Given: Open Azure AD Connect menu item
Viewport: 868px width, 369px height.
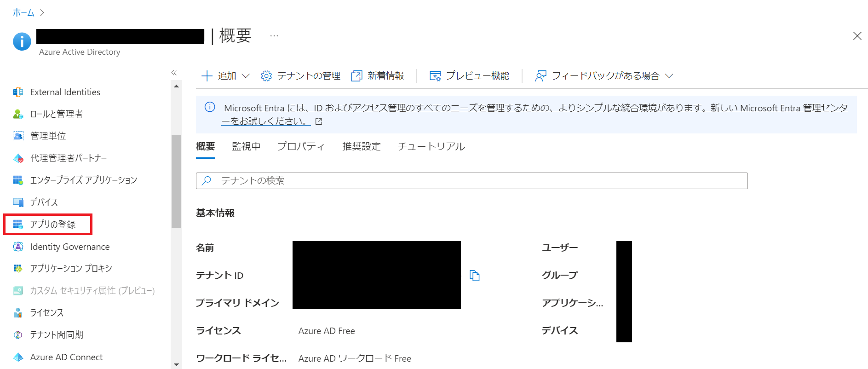Looking at the screenshot, I should pyautogui.click(x=66, y=357).
